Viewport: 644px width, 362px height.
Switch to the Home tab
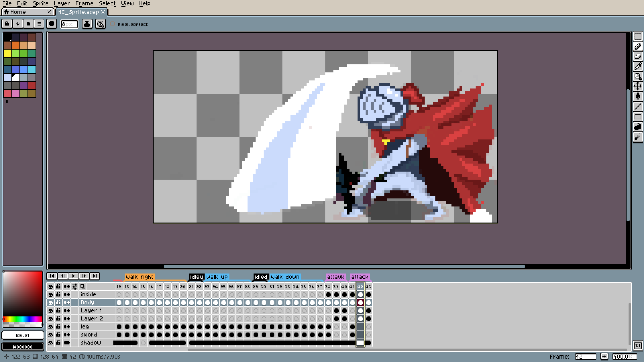pyautogui.click(x=18, y=12)
